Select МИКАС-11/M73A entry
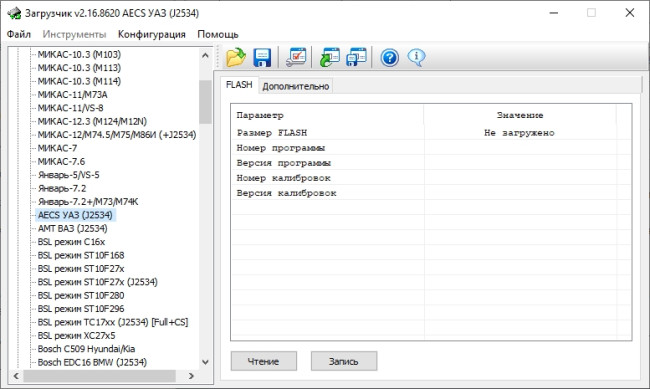650x389 pixels. pyautogui.click(x=73, y=95)
